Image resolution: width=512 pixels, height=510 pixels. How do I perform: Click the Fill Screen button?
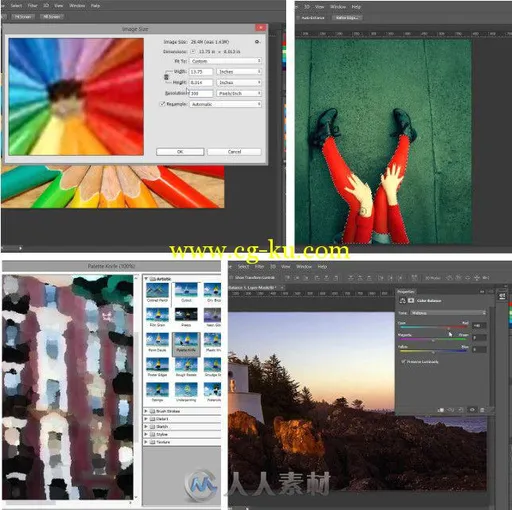tap(52, 16)
